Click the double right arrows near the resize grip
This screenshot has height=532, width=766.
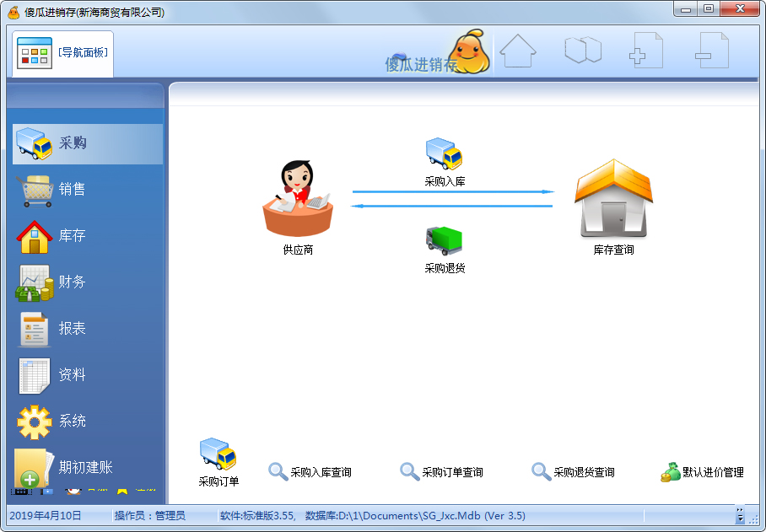[x=740, y=508]
